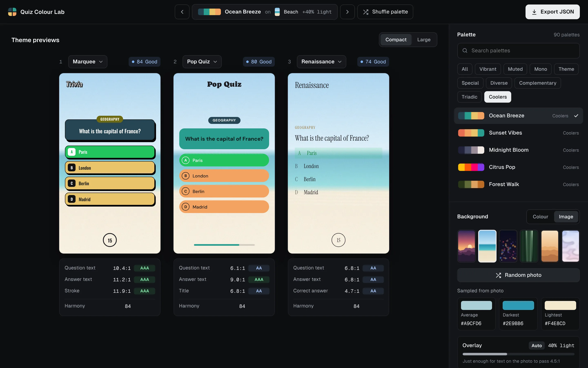Click the Darkest sampled colour swatch
This screenshot has width=588, height=368.
(x=518, y=305)
